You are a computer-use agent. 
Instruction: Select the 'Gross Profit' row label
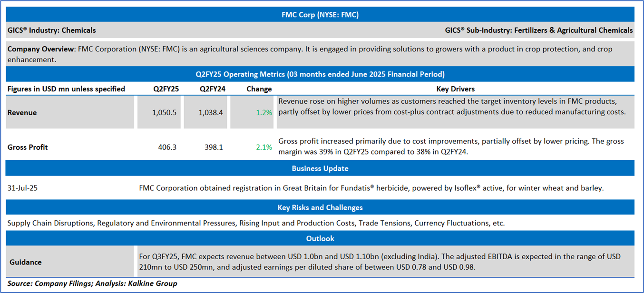tap(28, 147)
